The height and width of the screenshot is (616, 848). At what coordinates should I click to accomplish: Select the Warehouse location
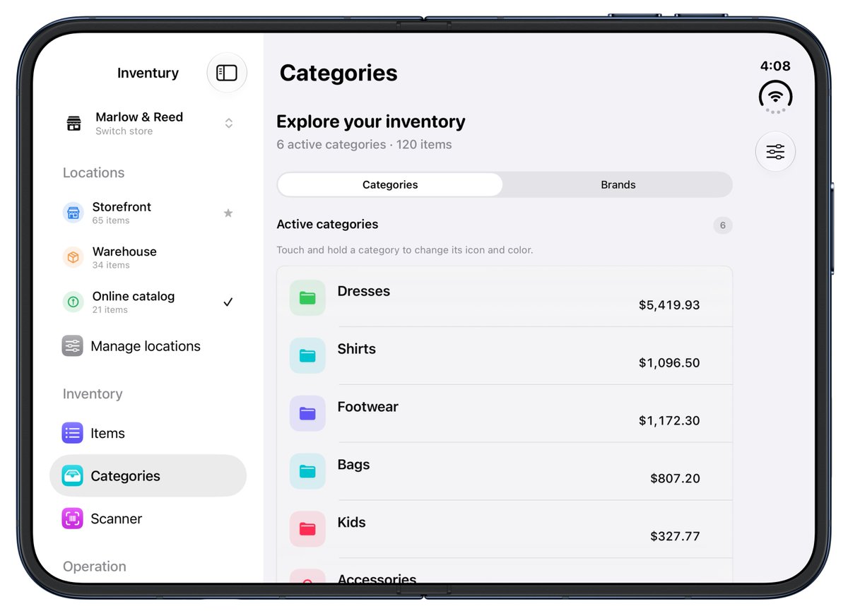148,257
